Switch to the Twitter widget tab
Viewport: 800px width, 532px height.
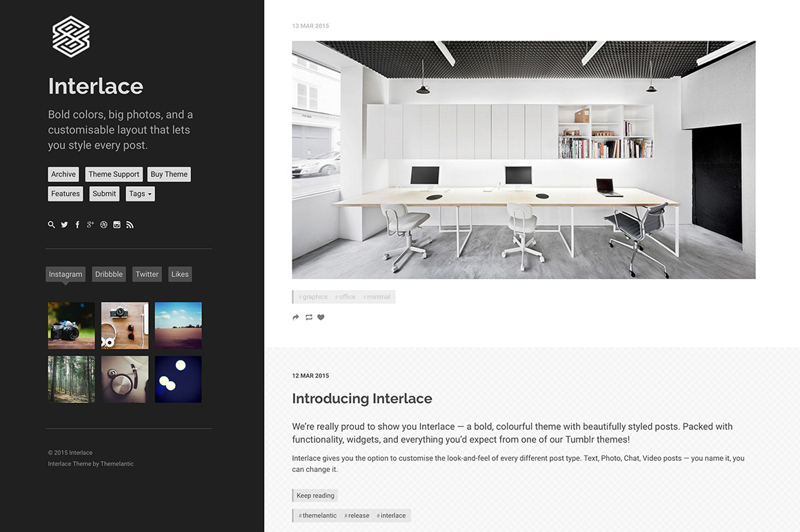point(147,274)
